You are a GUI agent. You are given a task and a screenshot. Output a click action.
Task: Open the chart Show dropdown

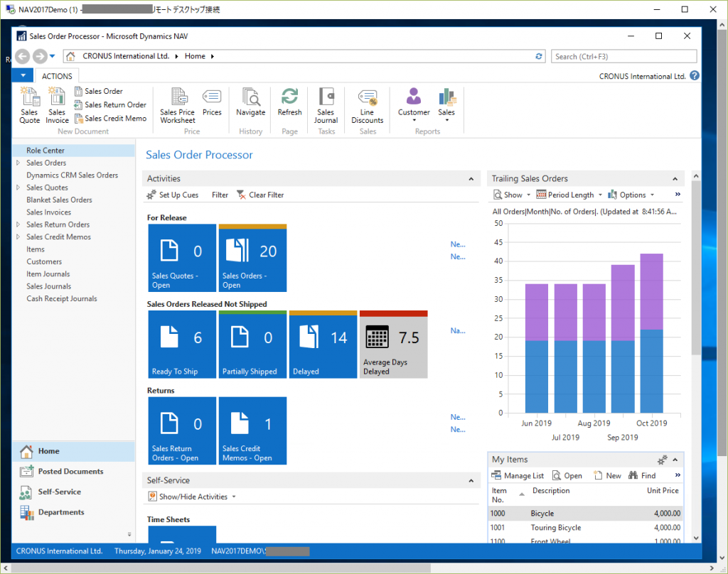click(512, 195)
